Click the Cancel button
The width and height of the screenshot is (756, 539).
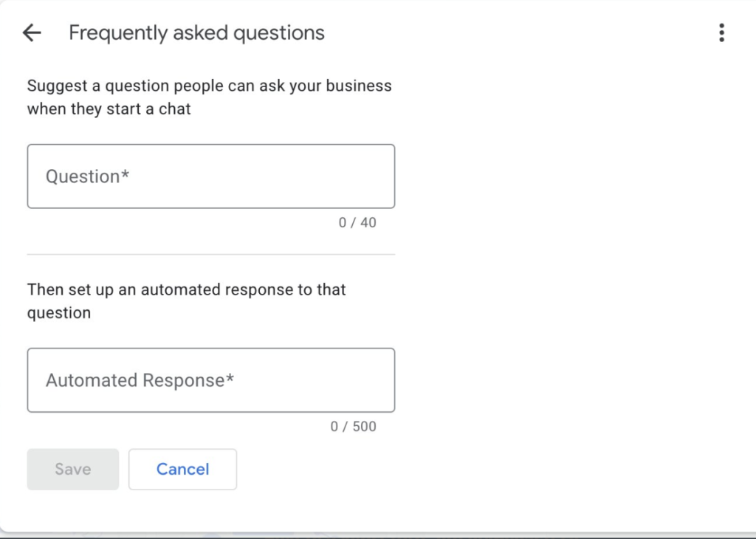182,470
